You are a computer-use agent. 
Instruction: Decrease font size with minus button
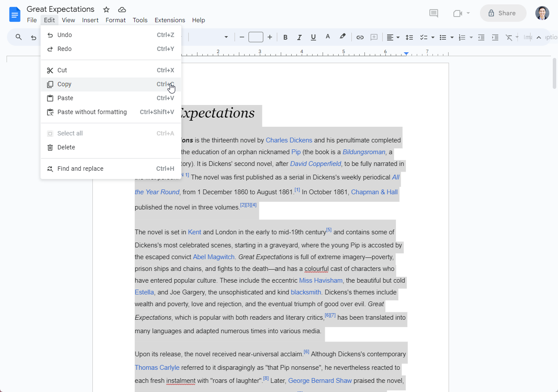[242, 37]
